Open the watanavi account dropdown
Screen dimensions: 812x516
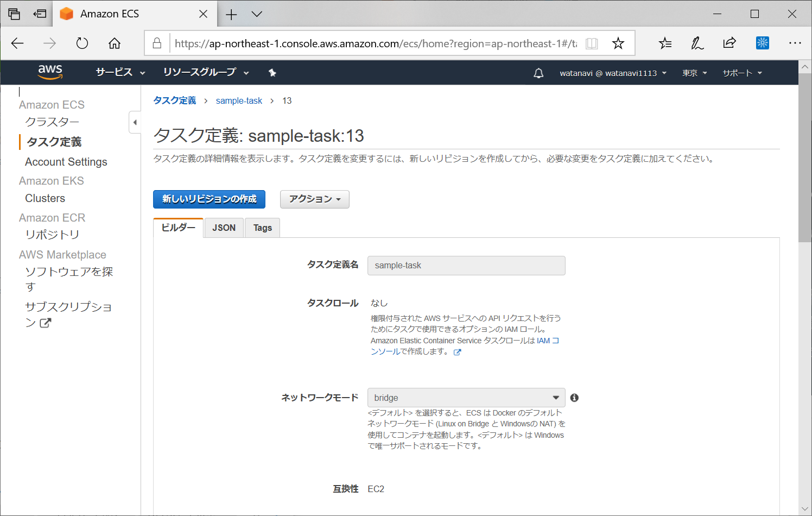[x=613, y=73]
